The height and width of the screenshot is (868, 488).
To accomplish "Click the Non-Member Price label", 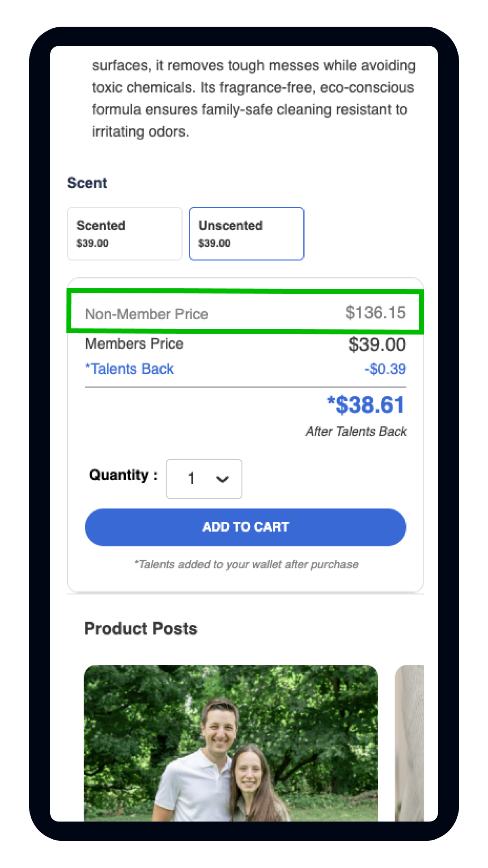I will point(146,314).
